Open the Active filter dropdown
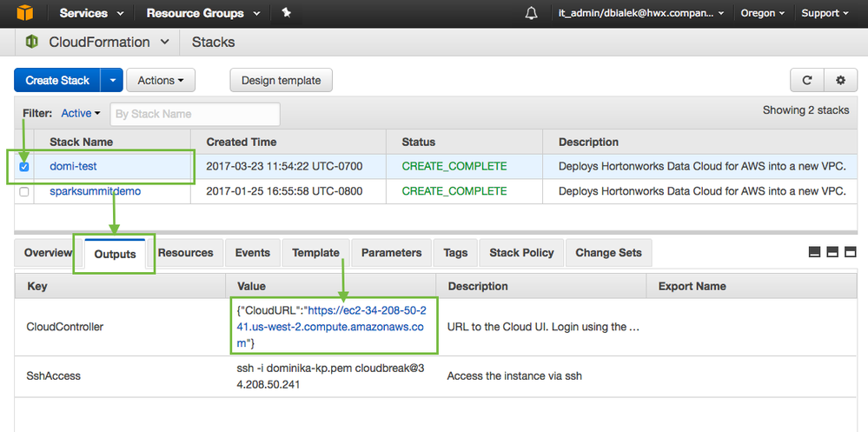This screenshot has height=432, width=868. [x=81, y=113]
